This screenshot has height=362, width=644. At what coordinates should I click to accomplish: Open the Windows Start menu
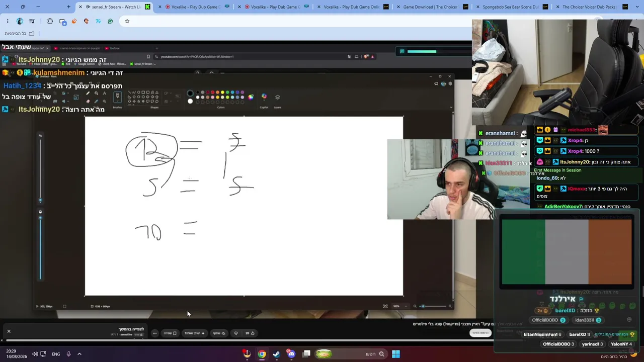pyautogui.click(x=396, y=354)
